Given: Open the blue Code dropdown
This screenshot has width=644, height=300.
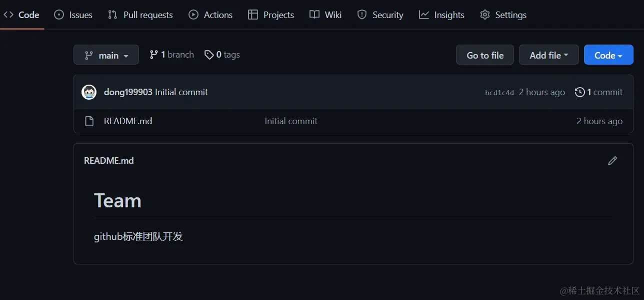Looking at the screenshot, I should [x=608, y=55].
